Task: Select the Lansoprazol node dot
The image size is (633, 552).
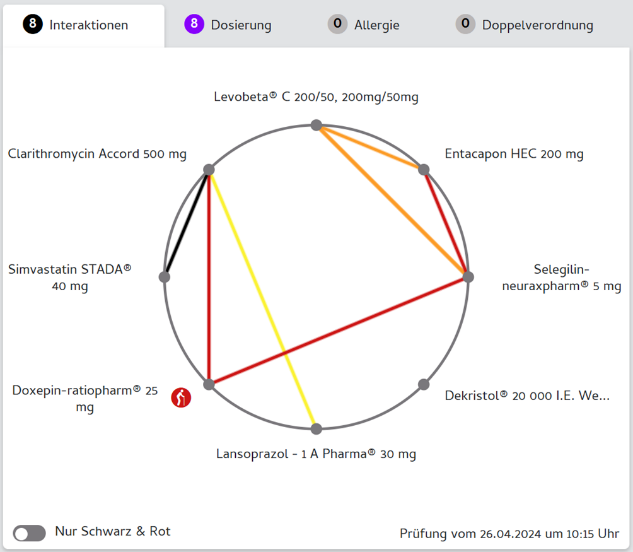Action: click(316, 429)
